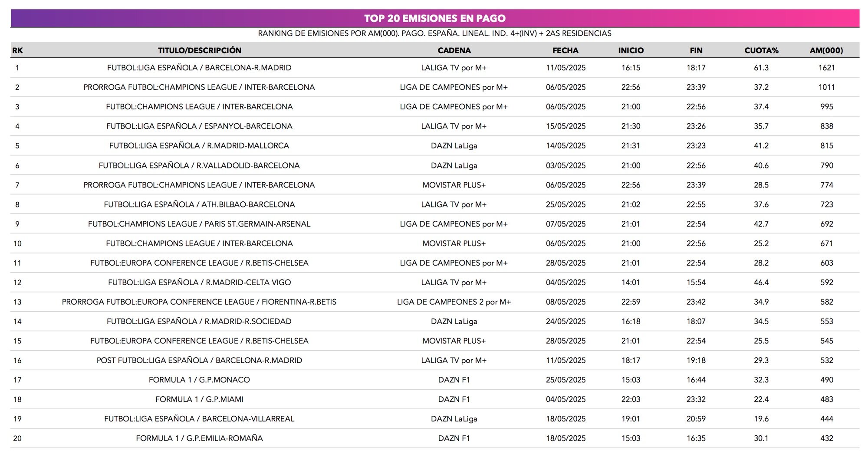Select title R.MADRID-CELTA VIGO row
Screen dimensions: 868x457
click(x=199, y=283)
